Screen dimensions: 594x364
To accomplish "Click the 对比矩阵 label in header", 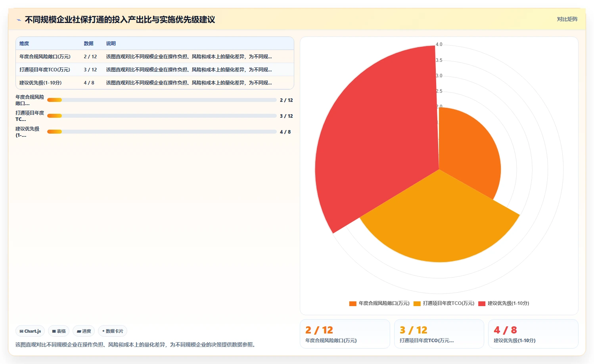I will tap(567, 19).
